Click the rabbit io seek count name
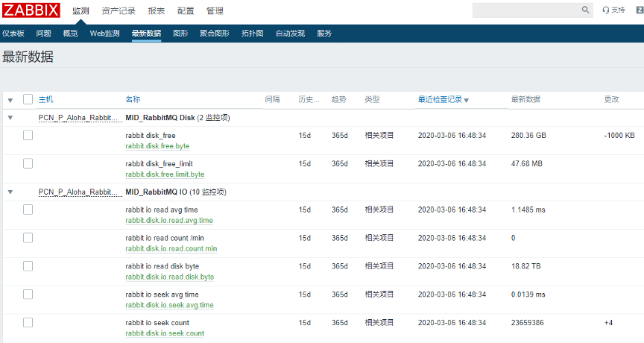Image resolution: width=644 pixels, height=343 pixels. [x=157, y=323]
